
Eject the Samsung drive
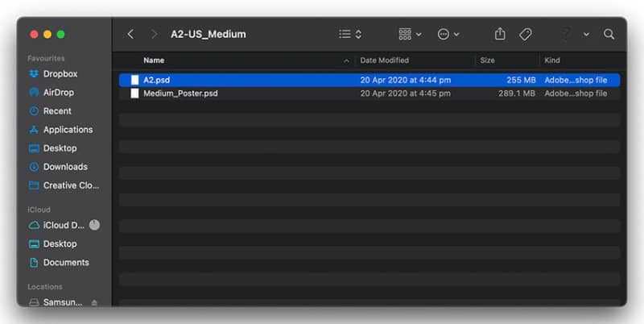(x=94, y=302)
